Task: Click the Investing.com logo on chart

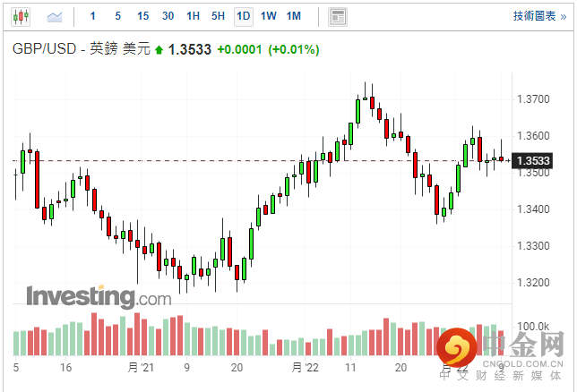Action: pos(99,297)
